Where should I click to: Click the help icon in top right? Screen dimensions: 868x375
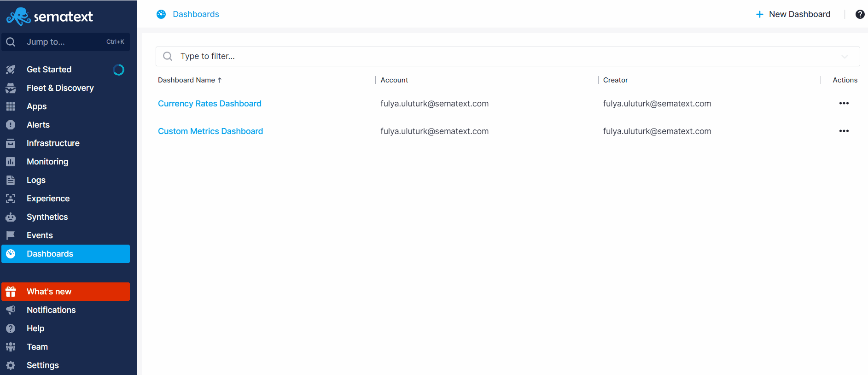click(860, 14)
